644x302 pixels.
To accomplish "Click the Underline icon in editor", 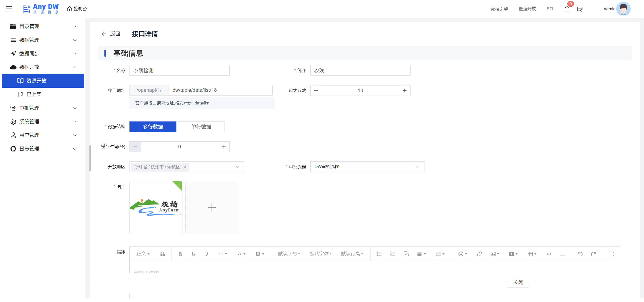I will (x=193, y=254).
